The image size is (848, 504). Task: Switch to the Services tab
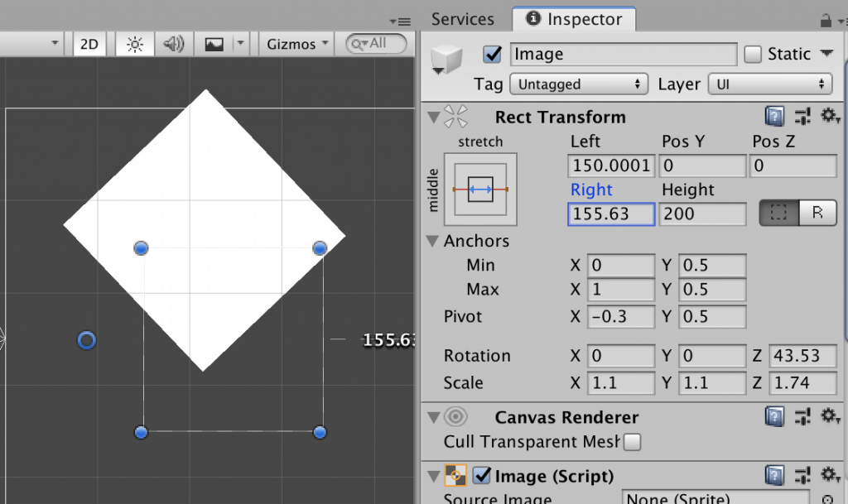tap(462, 18)
